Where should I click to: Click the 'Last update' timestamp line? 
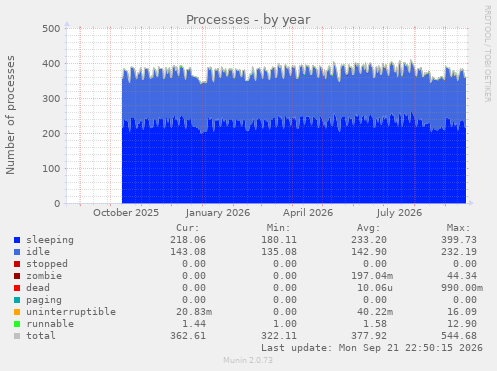372,348
